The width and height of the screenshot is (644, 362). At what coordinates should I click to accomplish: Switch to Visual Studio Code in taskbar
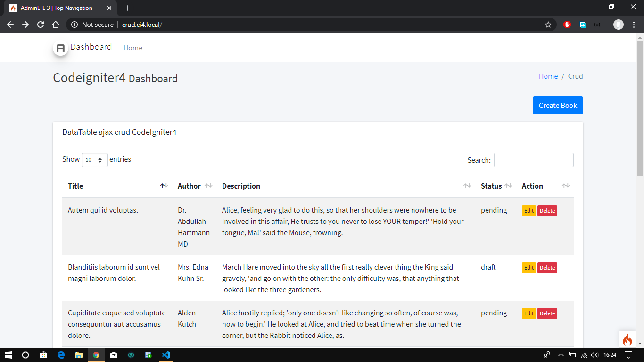point(166,355)
